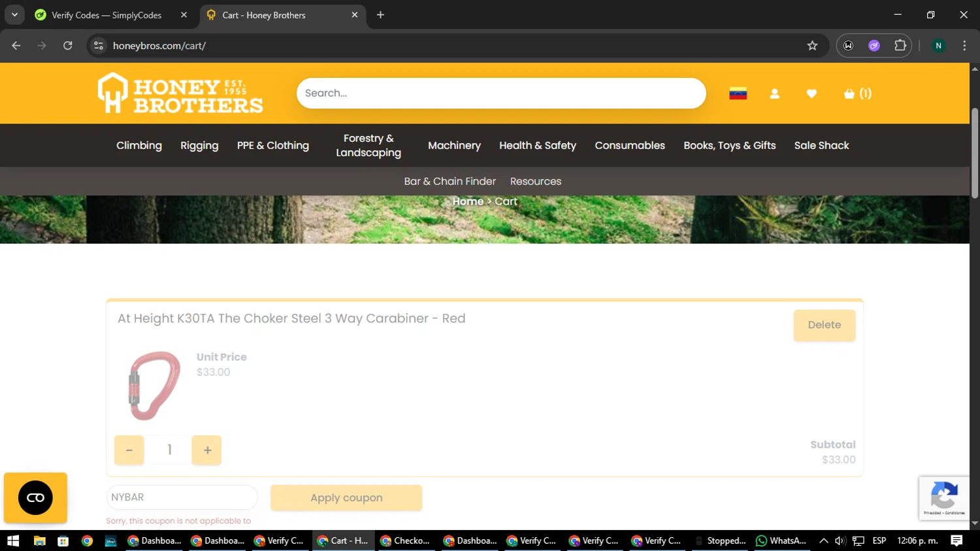Switch to the Verify Codes — SimplyCodes tab

(x=106, y=15)
